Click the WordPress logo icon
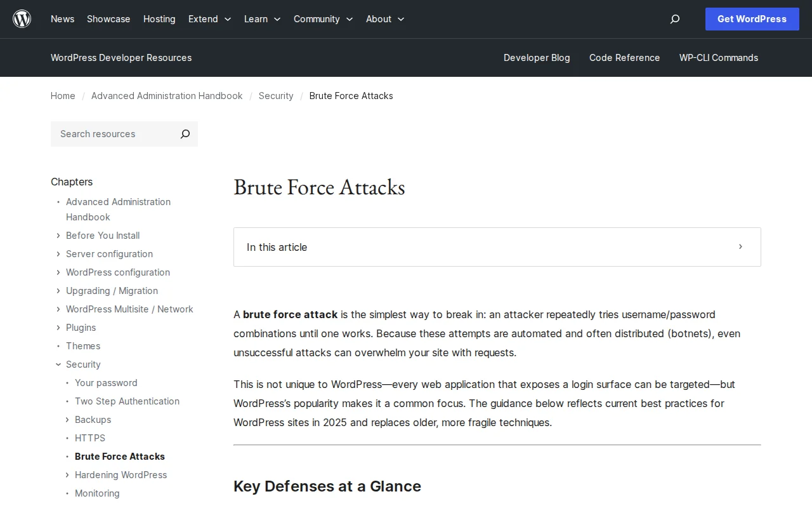The image size is (812, 508). 22,18
